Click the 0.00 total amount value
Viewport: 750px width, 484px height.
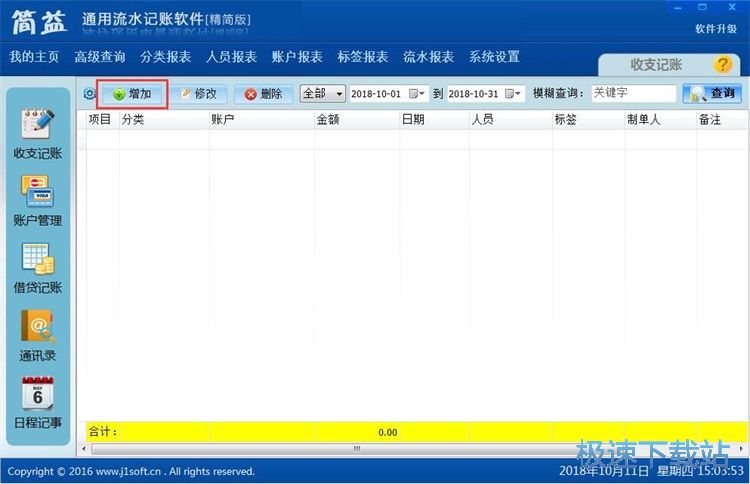coord(387,432)
